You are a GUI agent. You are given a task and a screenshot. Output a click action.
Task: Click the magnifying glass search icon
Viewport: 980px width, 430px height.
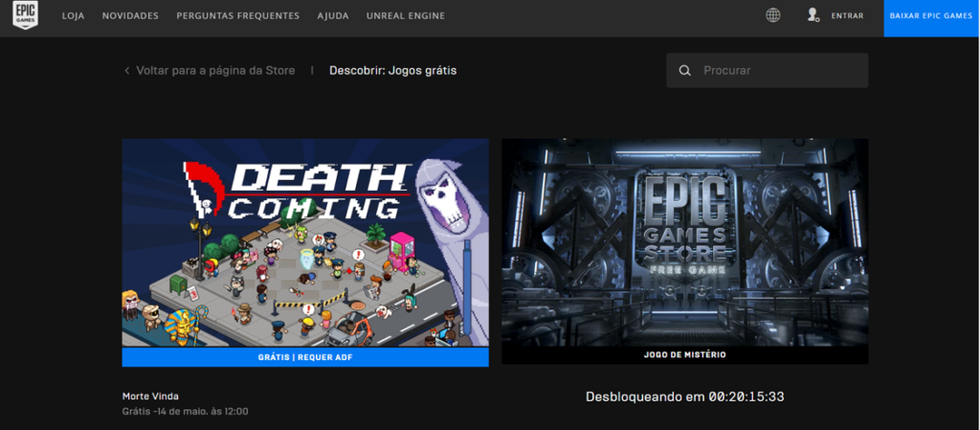684,71
